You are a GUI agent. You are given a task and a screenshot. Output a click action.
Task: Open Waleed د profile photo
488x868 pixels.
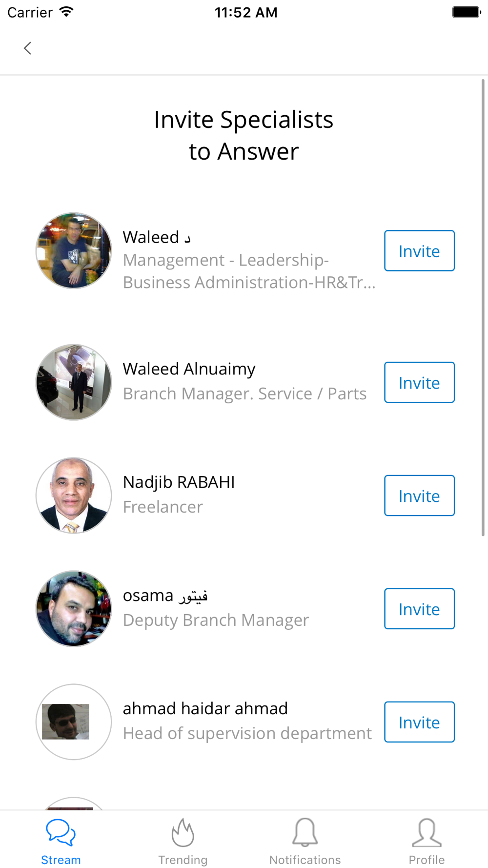(x=74, y=250)
